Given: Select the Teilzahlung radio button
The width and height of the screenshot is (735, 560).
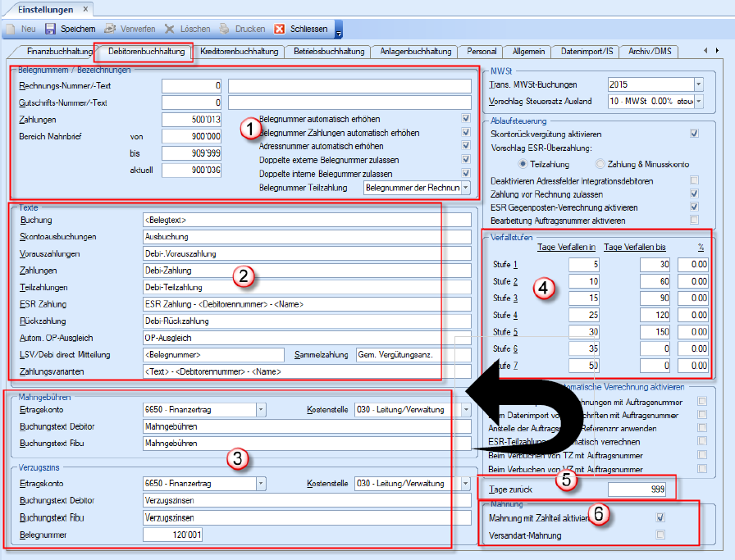Looking at the screenshot, I should [522, 163].
